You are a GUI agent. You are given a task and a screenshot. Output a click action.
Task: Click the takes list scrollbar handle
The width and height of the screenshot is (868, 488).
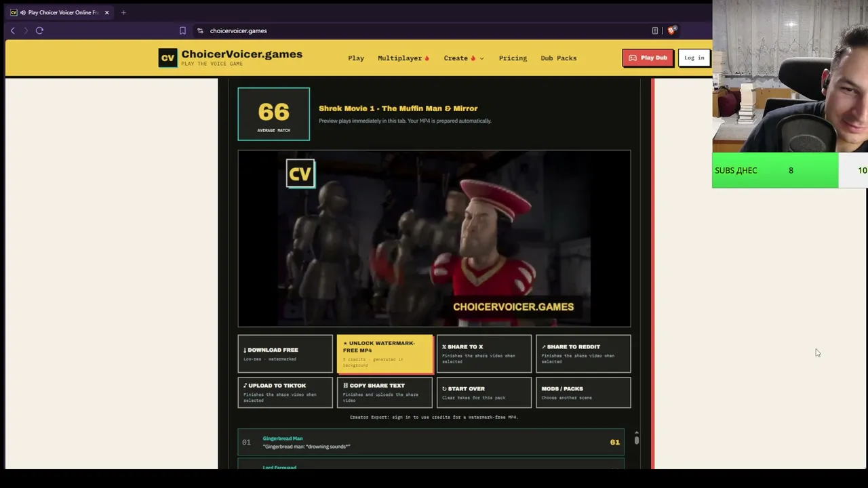(637, 441)
